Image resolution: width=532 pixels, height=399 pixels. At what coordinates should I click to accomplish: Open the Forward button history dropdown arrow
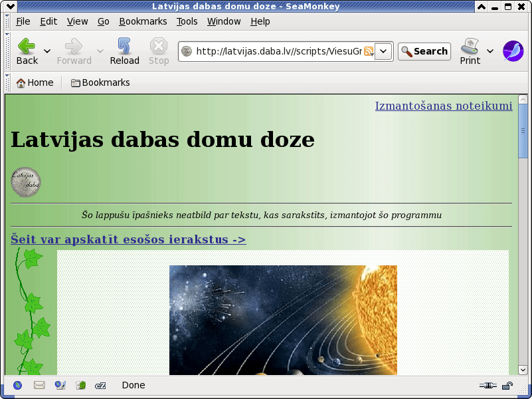100,51
